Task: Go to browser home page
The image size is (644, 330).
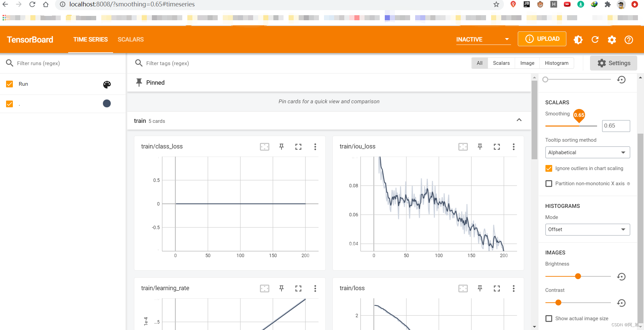Action: 46,4
